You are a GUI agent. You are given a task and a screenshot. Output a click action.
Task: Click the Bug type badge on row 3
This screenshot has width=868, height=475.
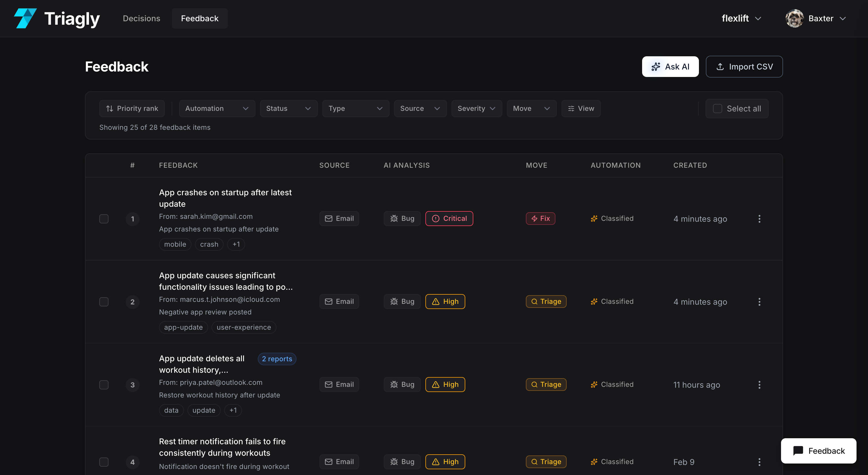click(402, 384)
